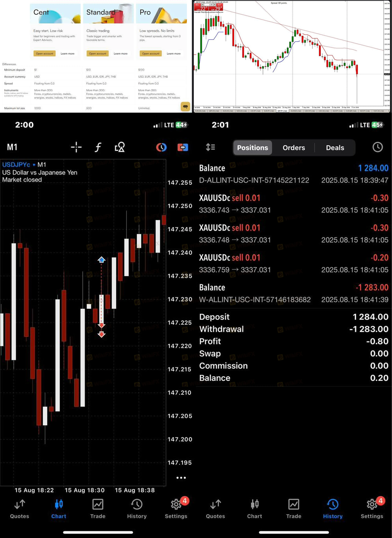Tap the crosshair tool icon
The image size is (392, 538).
pos(76,147)
